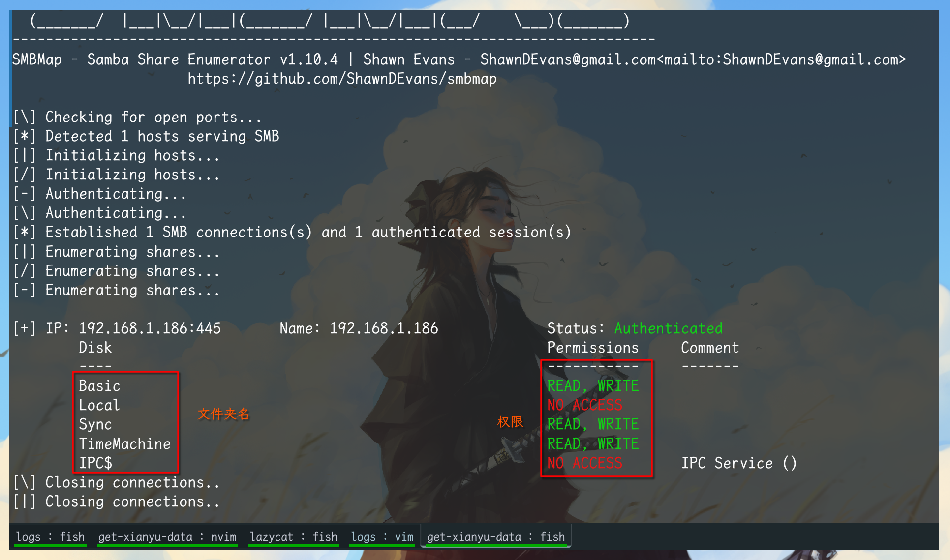The height and width of the screenshot is (560, 950).
Task: Click the 'SMBMap - Samba Share Enumerator v1.10.4' text
Action: point(175,59)
